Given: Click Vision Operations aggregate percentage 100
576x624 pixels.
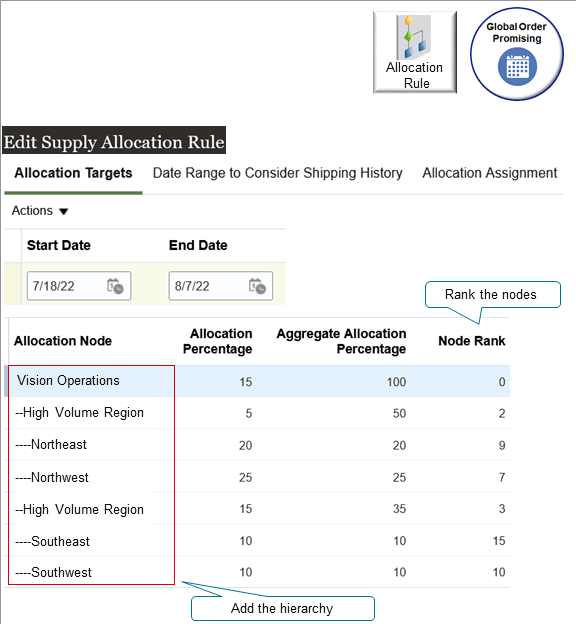Looking at the screenshot, I should click(396, 382).
